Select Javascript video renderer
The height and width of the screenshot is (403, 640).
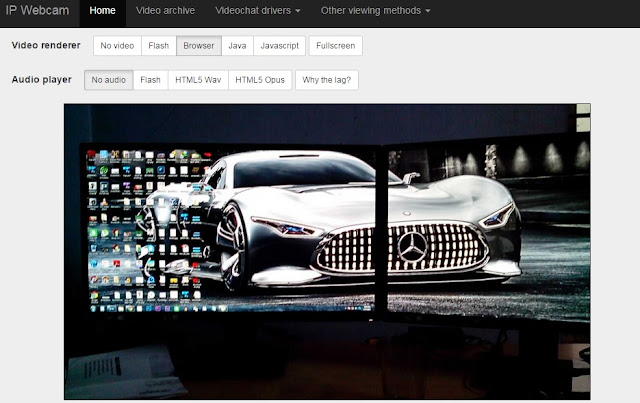(280, 46)
